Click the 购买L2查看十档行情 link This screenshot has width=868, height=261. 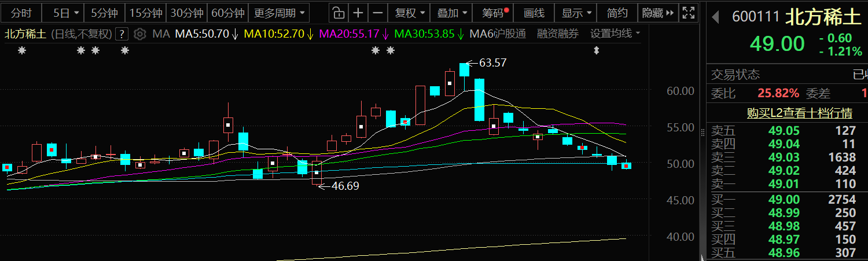coord(786,113)
